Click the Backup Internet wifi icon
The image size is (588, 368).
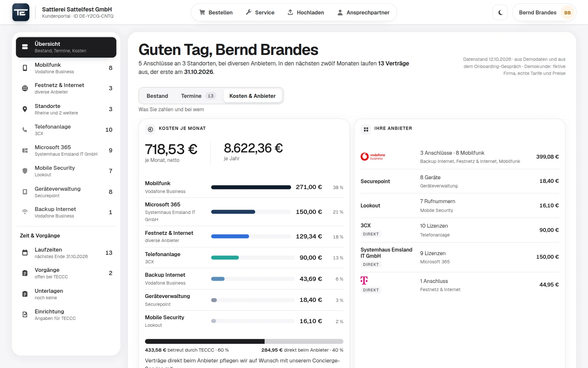(x=25, y=212)
